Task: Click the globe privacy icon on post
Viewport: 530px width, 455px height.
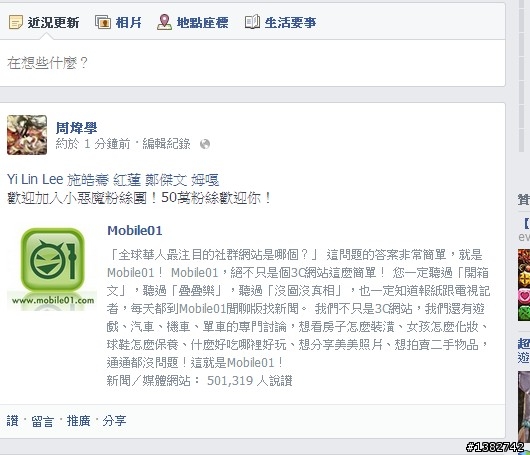Action: point(205,144)
